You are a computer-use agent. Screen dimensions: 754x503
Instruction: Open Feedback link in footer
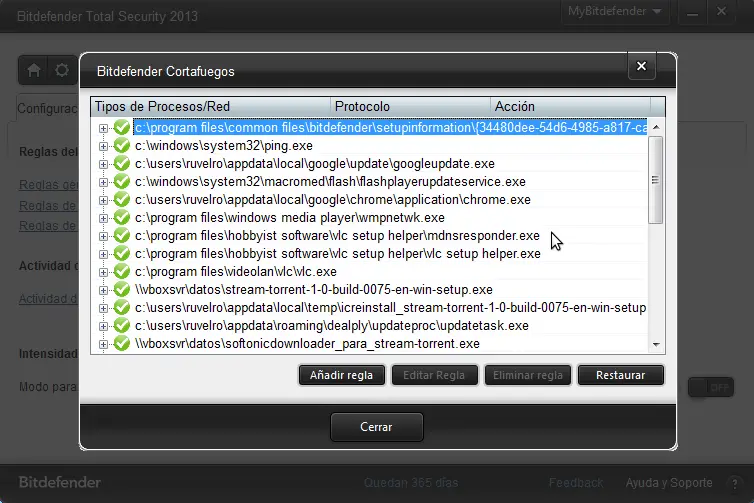[576, 483]
